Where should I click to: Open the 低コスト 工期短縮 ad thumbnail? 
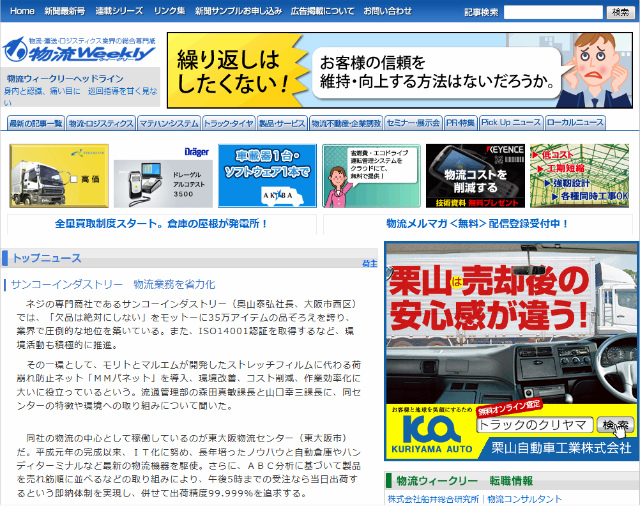pos(579,176)
